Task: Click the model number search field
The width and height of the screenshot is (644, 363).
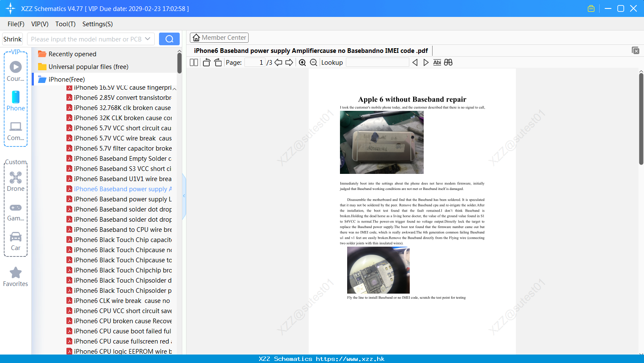Action: click(86, 39)
